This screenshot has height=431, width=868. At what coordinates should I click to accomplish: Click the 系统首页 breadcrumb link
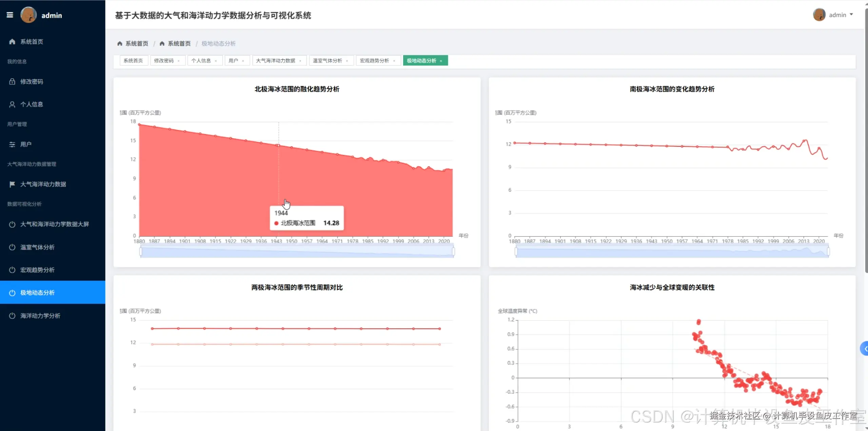[137, 43]
